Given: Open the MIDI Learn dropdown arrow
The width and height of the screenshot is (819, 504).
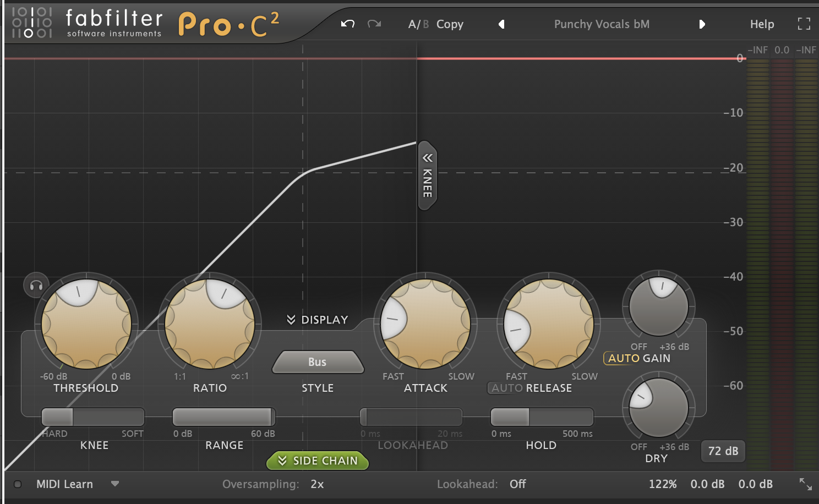Looking at the screenshot, I should coord(115,484).
